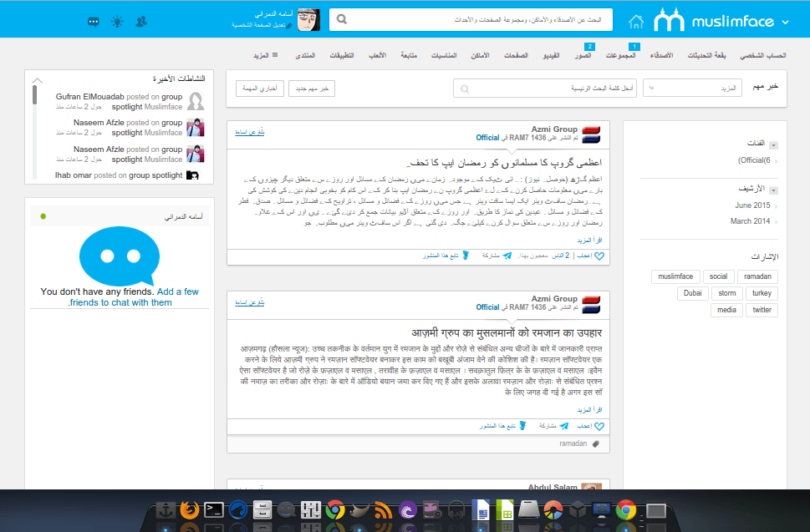Viewport: 810px width, 532px height.
Task: Select the 'Dubai' tag button
Action: (x=691, y=293)
